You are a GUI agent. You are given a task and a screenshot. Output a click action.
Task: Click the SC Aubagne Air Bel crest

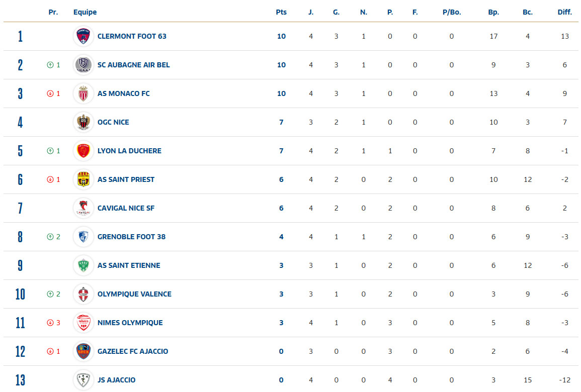pos(84,65)
